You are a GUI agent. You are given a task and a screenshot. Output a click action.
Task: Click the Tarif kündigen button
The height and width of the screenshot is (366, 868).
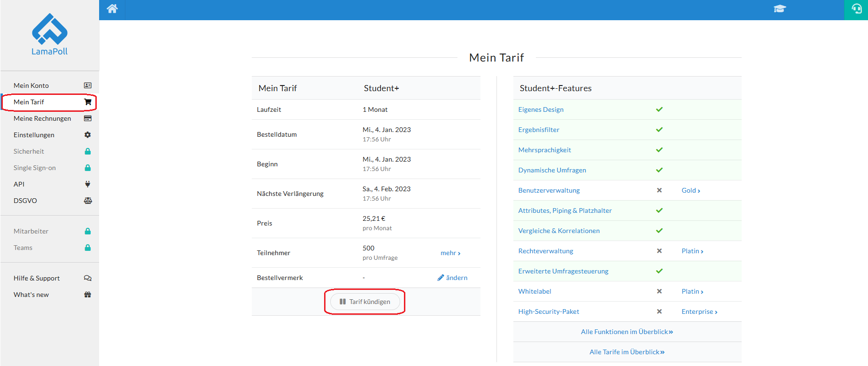point(365,302)
